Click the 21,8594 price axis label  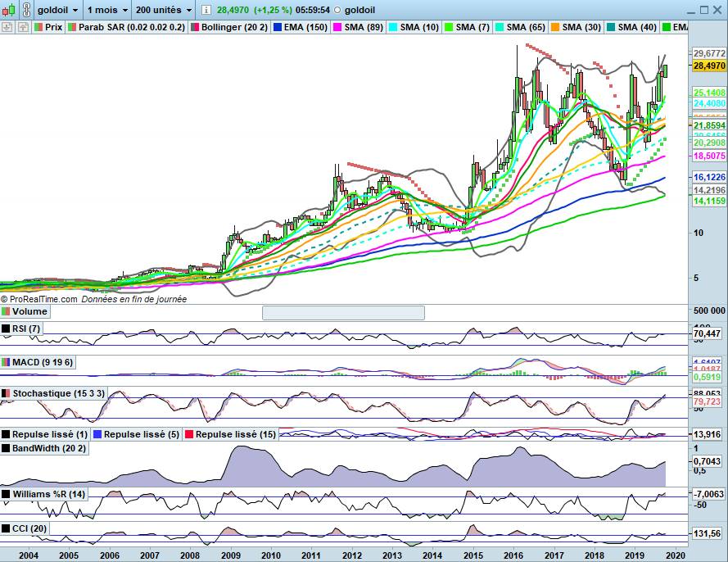(x=709, y=125)
